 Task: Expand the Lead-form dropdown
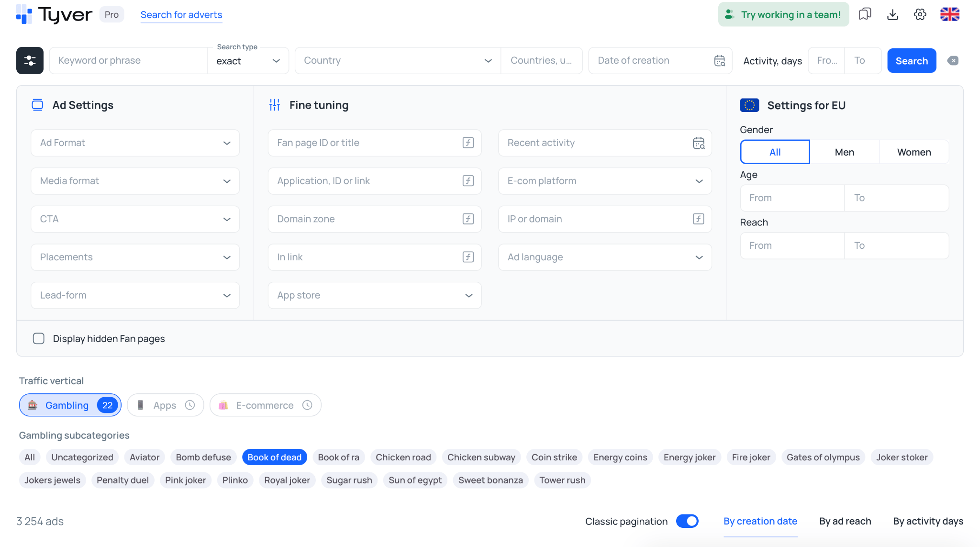135,295
